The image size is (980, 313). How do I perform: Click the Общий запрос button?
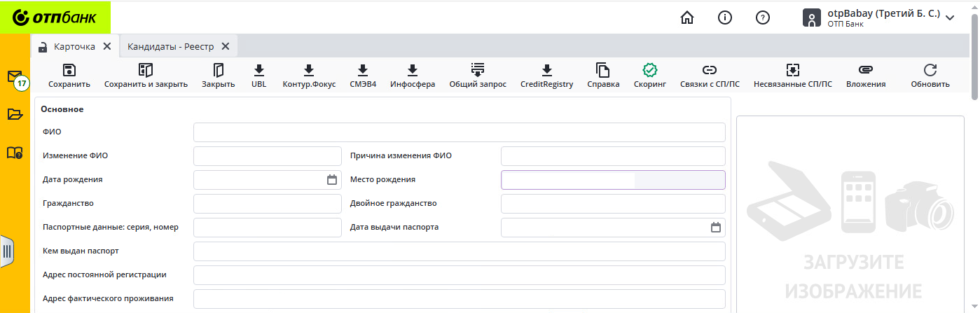pos(477,70)
